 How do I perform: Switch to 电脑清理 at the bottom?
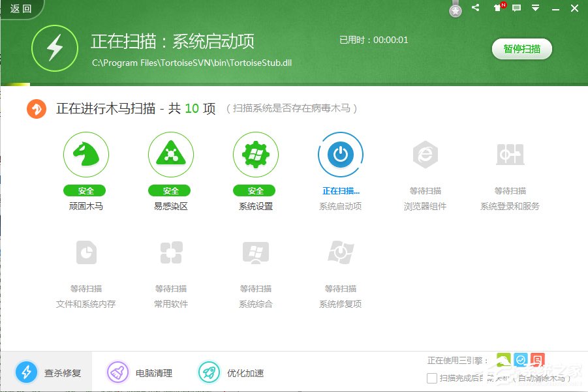(x=137, y=372)
